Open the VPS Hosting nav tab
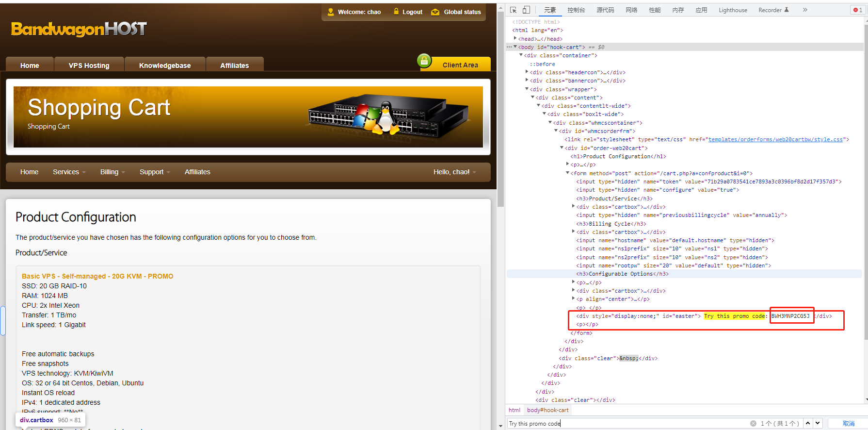Screen dimensions: 868x430 pos(89,65)
